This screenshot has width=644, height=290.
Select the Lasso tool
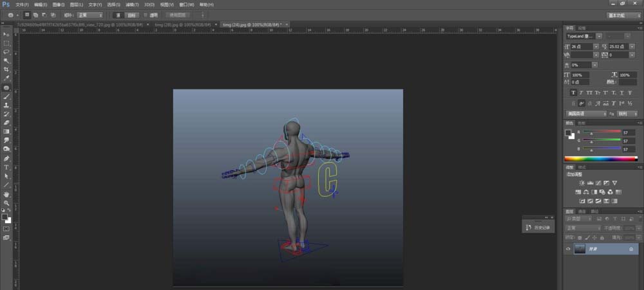pos(6,51)
